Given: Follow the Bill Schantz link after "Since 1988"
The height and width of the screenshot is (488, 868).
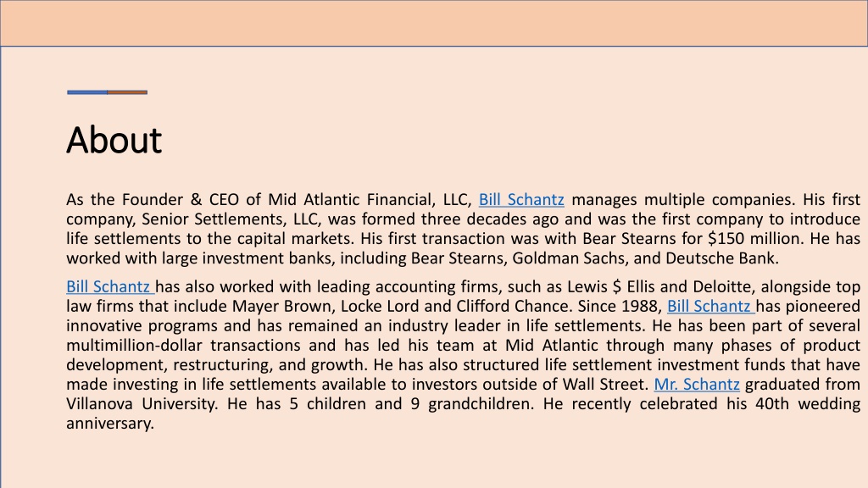Looking at the screenshot, I should click(x=711, y=306).
